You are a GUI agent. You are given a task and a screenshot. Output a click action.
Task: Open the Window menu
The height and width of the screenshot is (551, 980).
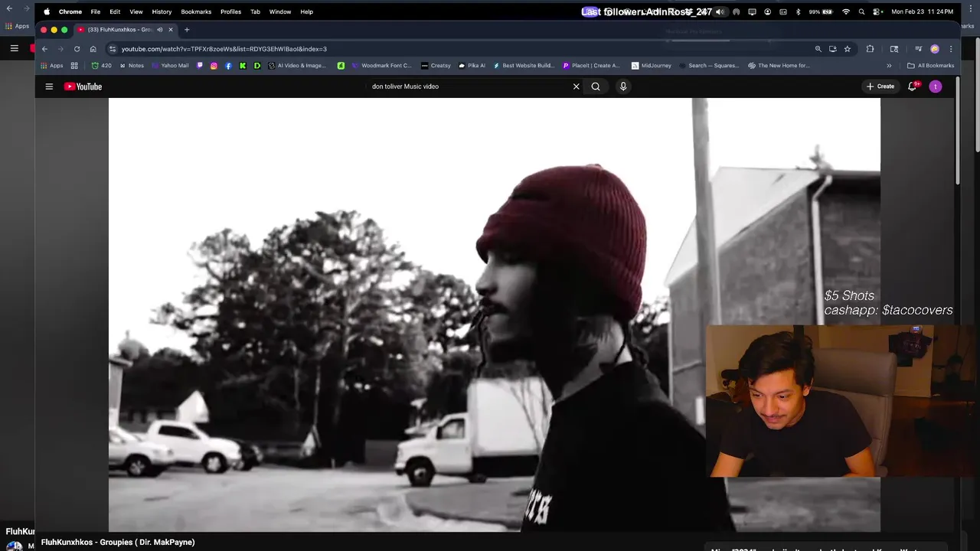(280, 11)
